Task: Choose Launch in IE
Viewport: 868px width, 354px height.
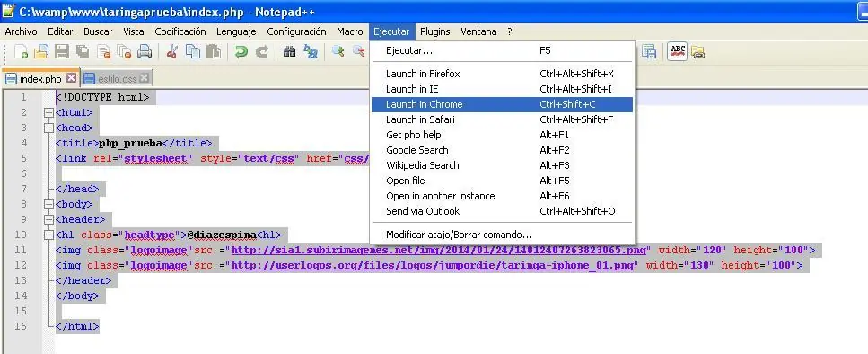Action: click(x=502, y=89)
